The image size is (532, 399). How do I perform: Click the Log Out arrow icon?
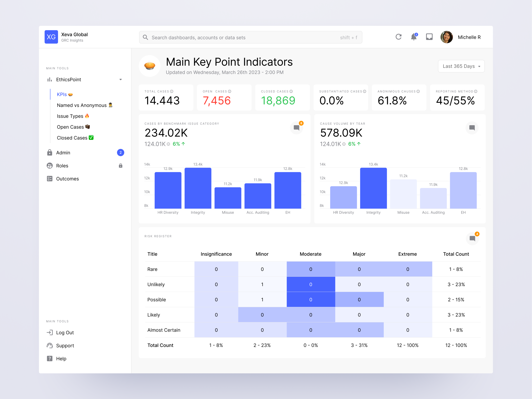[x=50, y=332]
